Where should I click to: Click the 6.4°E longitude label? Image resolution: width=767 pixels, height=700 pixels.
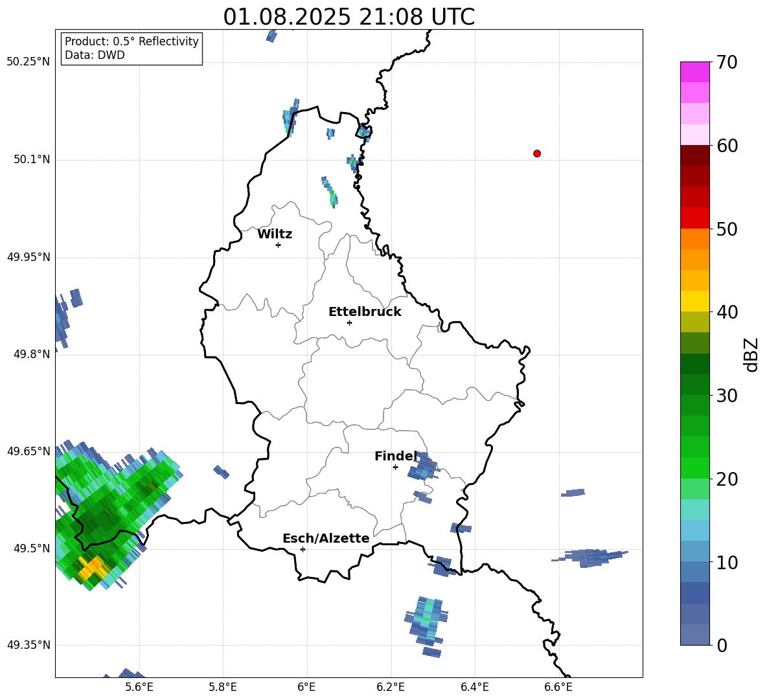pos(474,687)
